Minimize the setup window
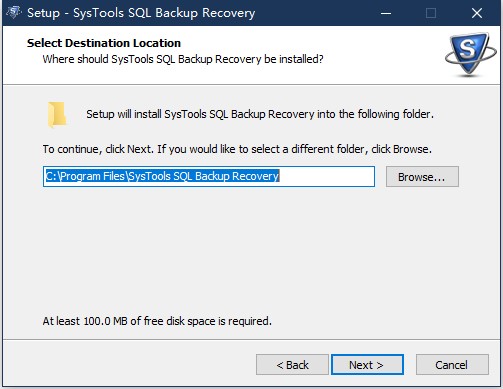 (386, 13)
